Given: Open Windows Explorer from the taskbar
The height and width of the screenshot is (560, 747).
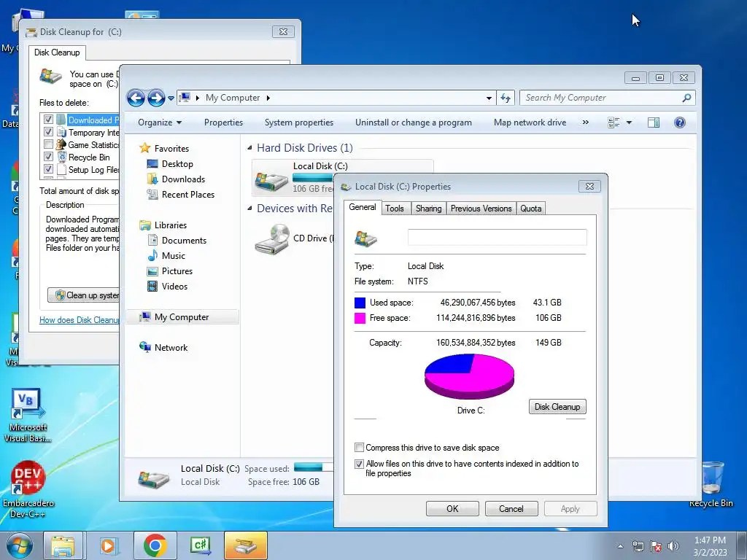Looking at the screenshot, I should (63, 545).
